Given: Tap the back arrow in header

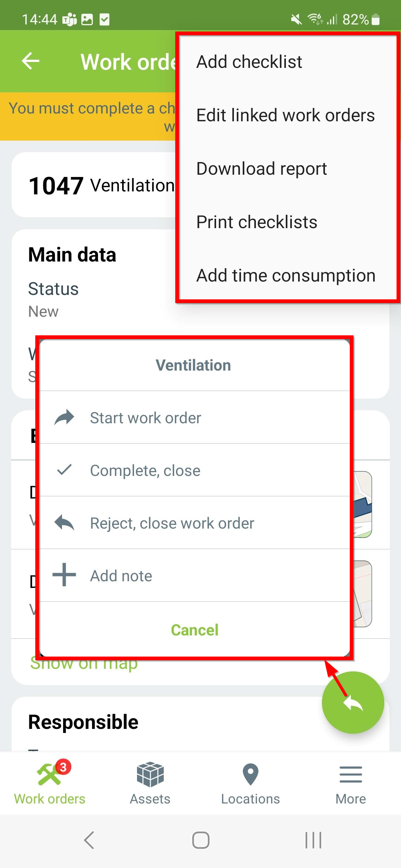Looking at the screenshot, I should pyautogui.click(x=30, y=61).
